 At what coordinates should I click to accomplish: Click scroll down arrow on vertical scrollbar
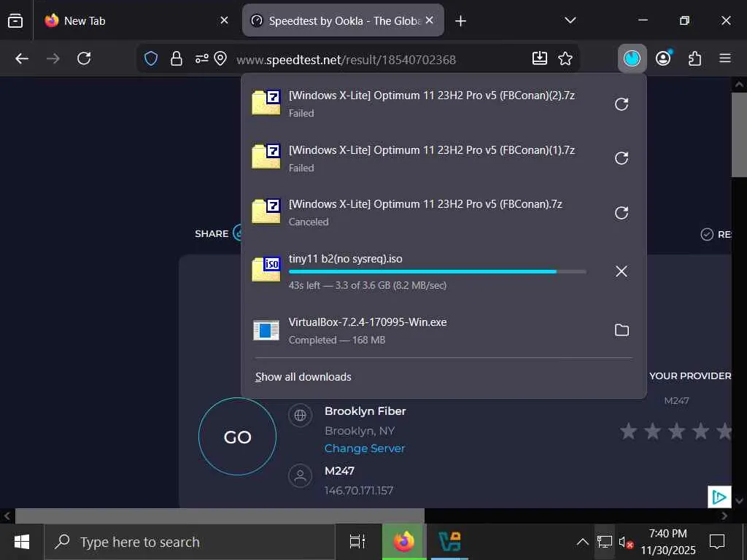740,501
